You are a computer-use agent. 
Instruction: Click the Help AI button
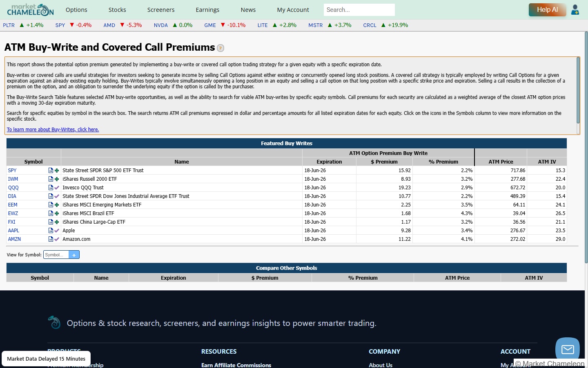tap(547, 10)
